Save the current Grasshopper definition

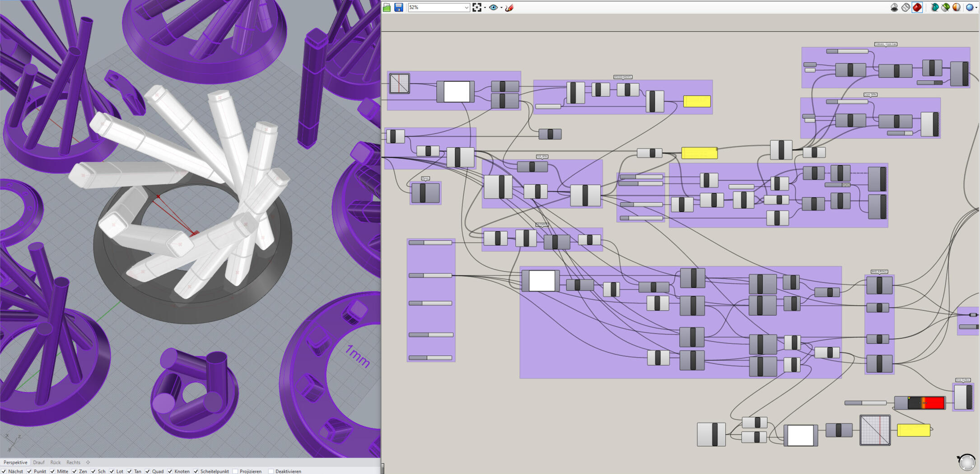pyautogui.click(x=398, y=8)
